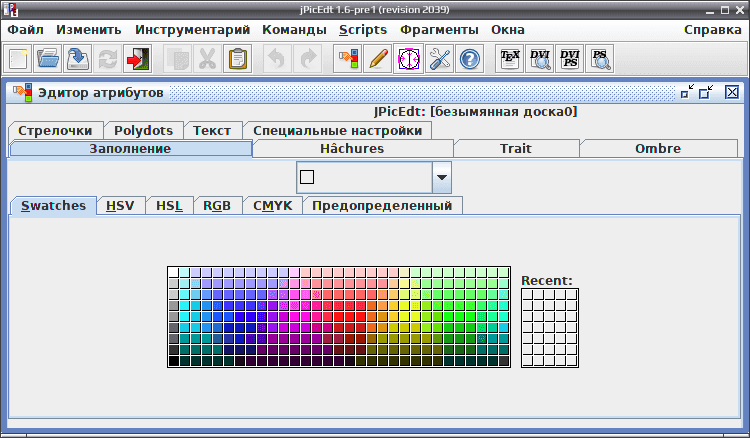Open the Окна menu

tap(507, 30)
